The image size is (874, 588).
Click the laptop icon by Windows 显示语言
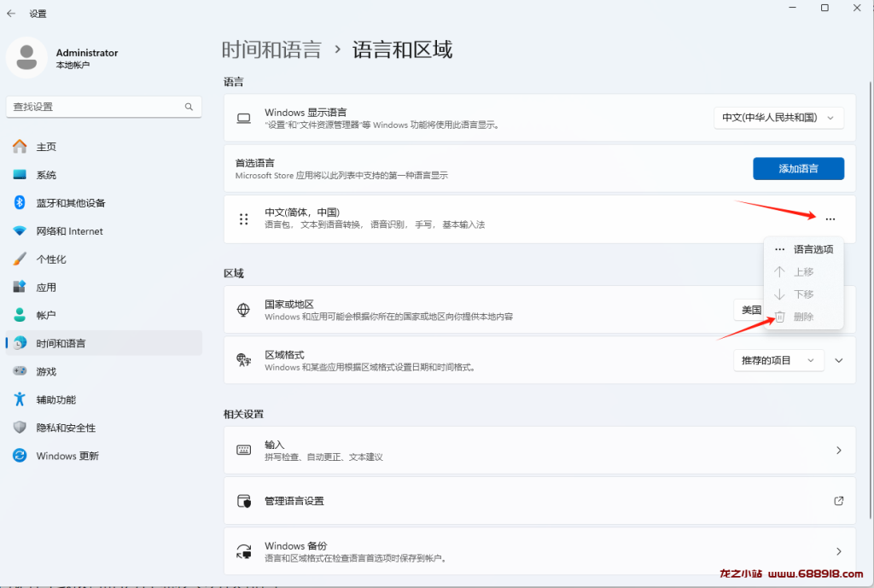click(x=243, y=118)
